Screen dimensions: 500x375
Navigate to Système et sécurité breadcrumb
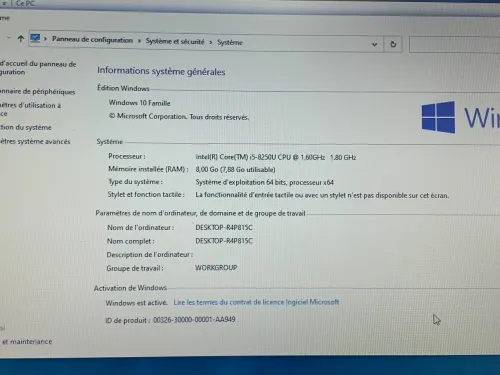coord(175,41)
